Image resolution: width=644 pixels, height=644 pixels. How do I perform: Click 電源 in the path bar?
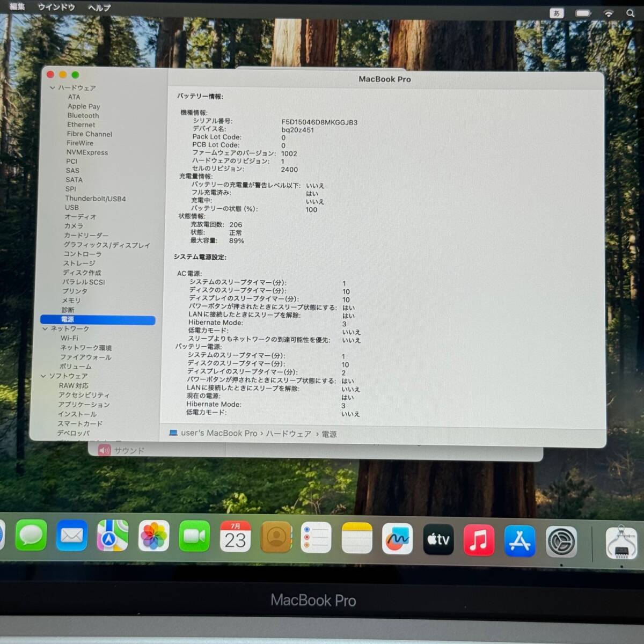329,434
